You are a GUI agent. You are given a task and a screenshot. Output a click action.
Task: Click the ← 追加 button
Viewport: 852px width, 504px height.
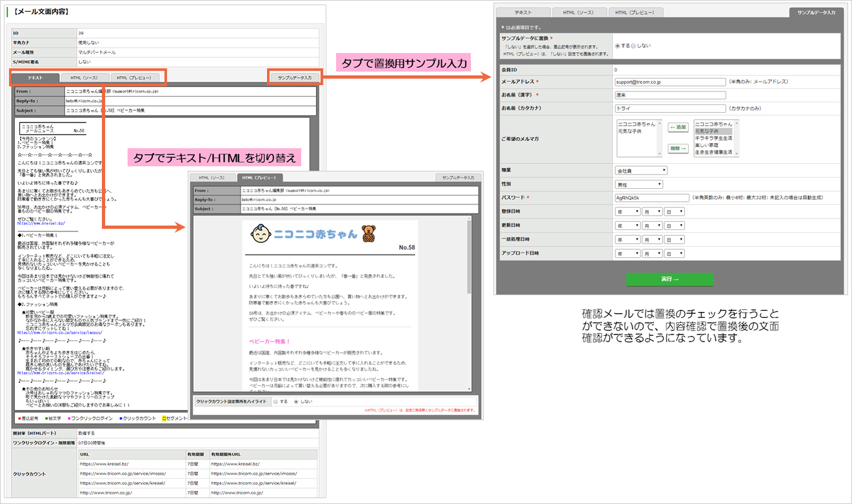click(678, 127)
